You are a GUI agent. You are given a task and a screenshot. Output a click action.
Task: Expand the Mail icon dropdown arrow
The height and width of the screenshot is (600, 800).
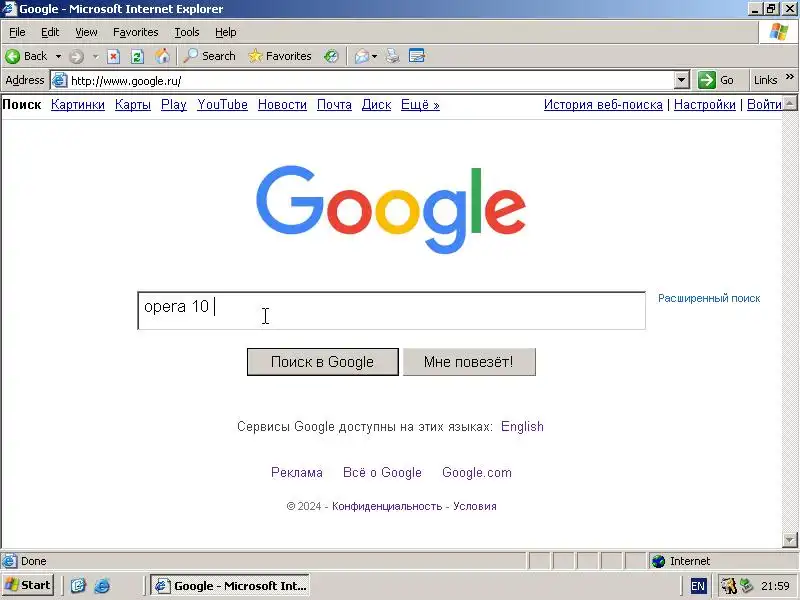click(x=374, y=56)
